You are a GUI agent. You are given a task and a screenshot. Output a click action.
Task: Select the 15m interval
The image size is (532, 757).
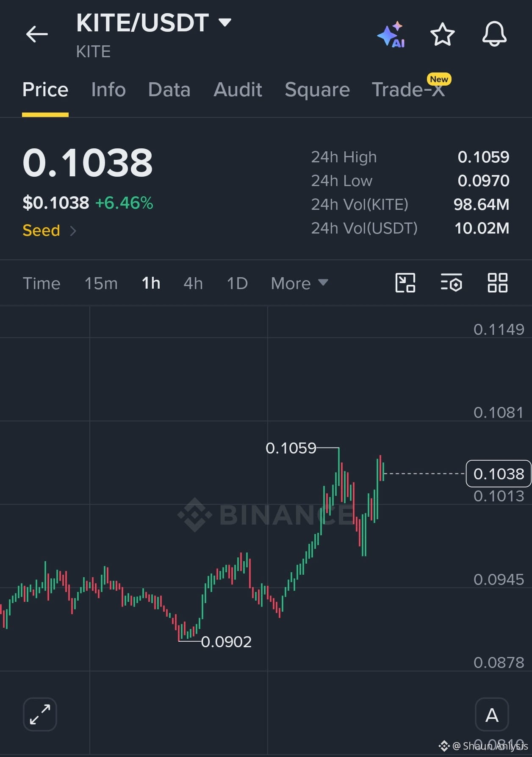101,283
